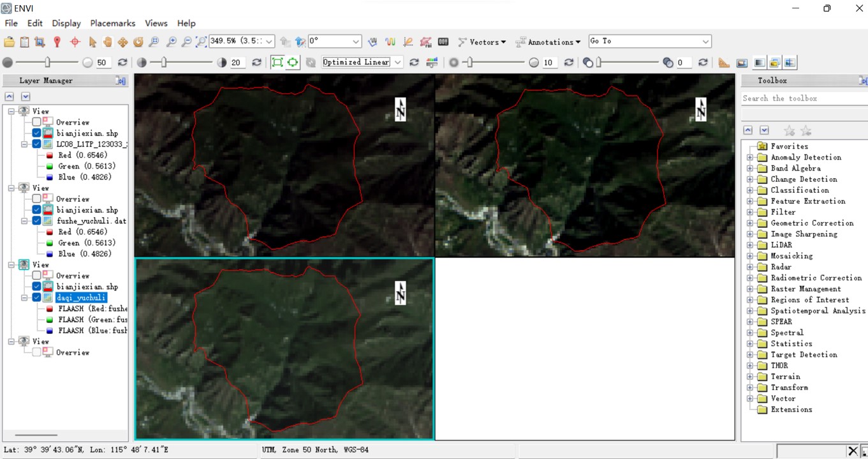
Task: Open the Placemarks menu
Action: (x=112, y=23)
